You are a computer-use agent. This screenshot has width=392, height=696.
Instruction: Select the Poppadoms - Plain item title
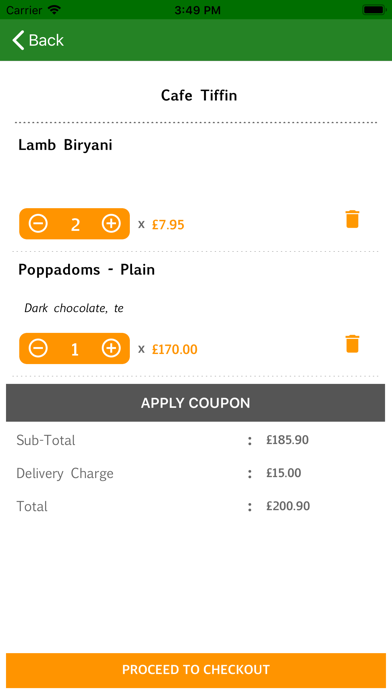click(x=87, y=270)
